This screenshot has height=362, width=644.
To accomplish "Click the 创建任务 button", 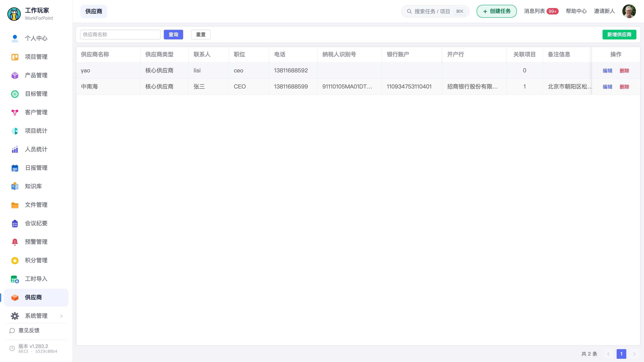I will 496,11.
